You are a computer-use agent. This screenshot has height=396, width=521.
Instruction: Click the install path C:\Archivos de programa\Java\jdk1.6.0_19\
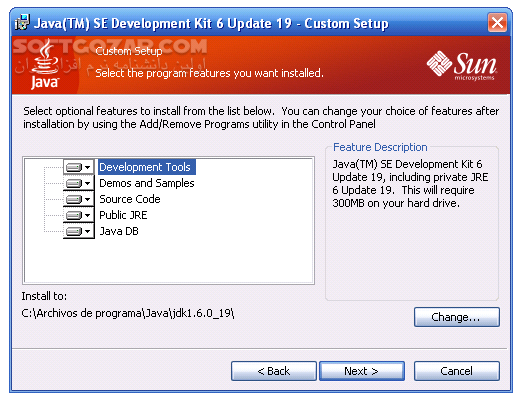point(128,313)
